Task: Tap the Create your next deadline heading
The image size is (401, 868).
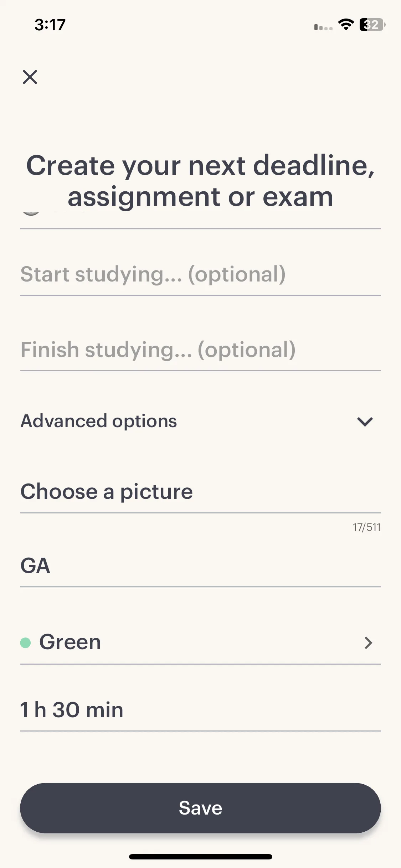Action: click(x=200, y=181)
